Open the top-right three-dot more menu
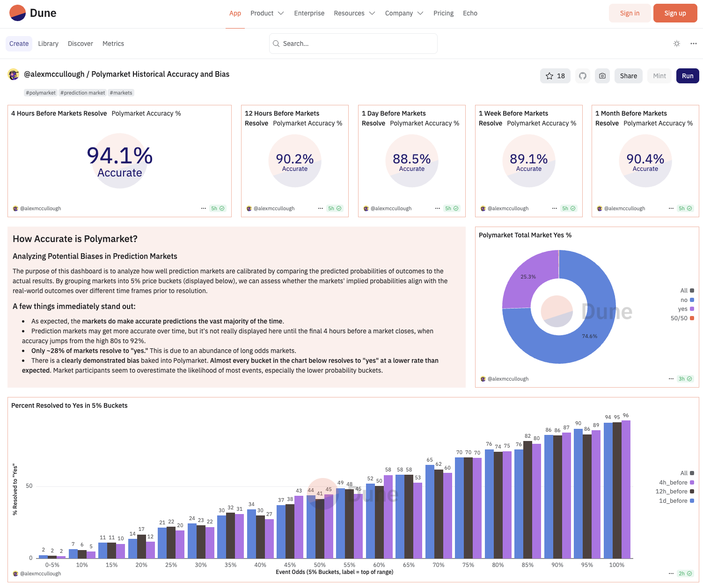This screenshot has width=703, height=588. tap(694, 44)
